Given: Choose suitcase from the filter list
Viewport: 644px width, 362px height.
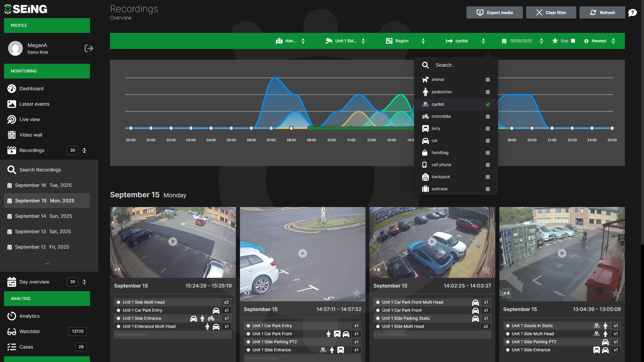Looking at the screenshot, I should pos(439,189).
